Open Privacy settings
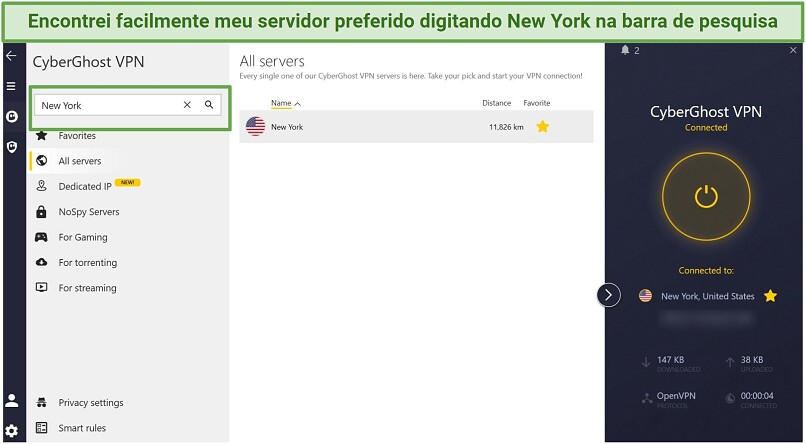Screen dimensions: 806x444 coord(91,402)
